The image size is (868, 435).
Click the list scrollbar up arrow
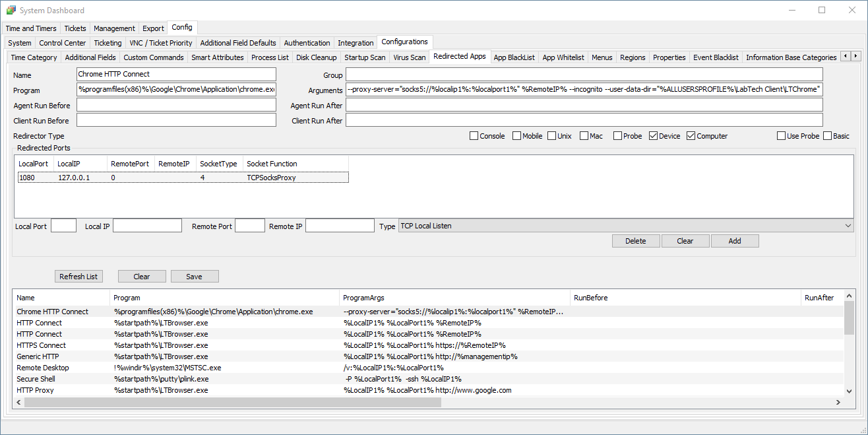pos(850,298)
